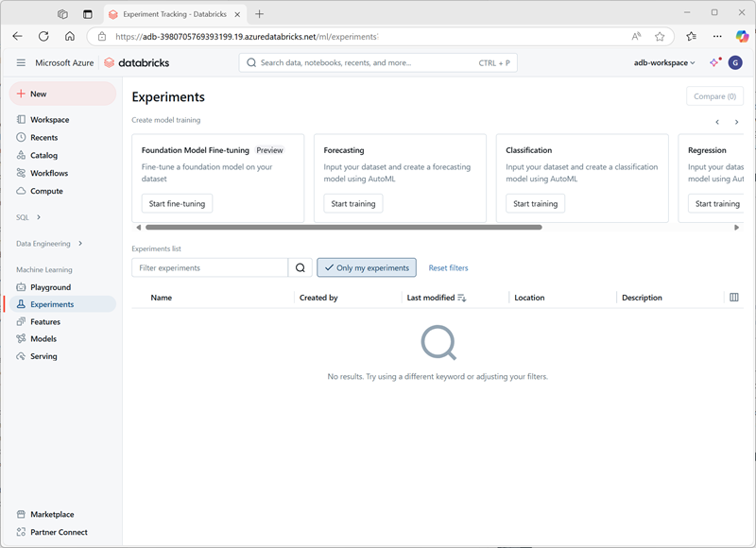The width and height of the screenshot is (756, 548).
Task: Click the browser address bar URL
Action: [247, 37]
